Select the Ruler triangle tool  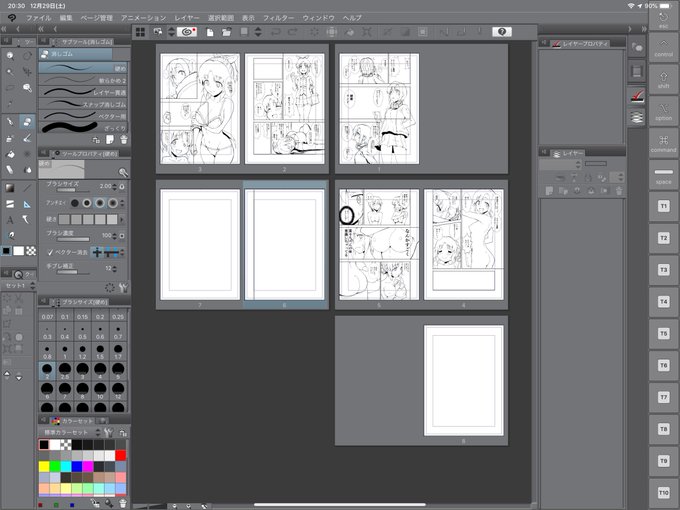[x=27, y=204]
